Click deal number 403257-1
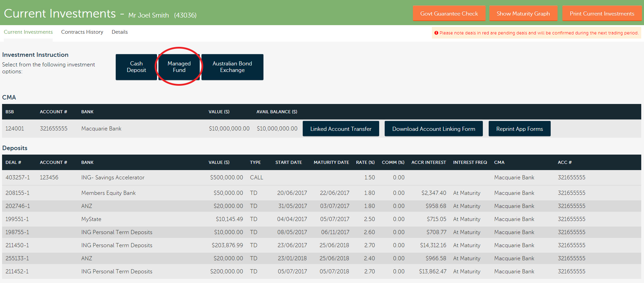The width and height of the screenshot is (644, 283). tap(18, 177)
